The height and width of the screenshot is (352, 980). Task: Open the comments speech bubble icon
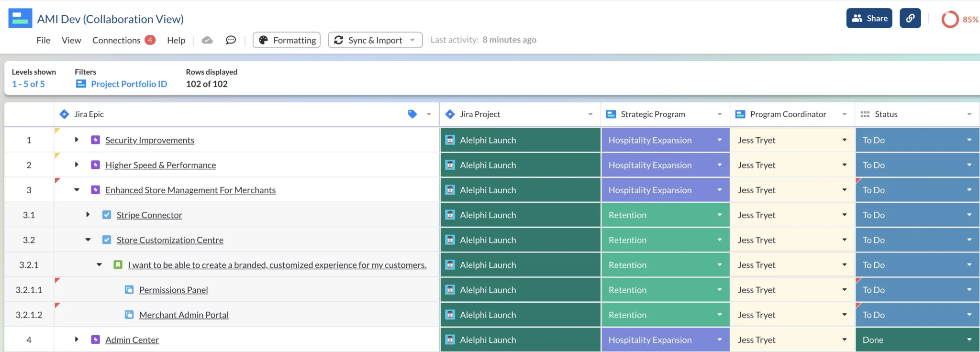pyautogui.click(x=231, y=40)
